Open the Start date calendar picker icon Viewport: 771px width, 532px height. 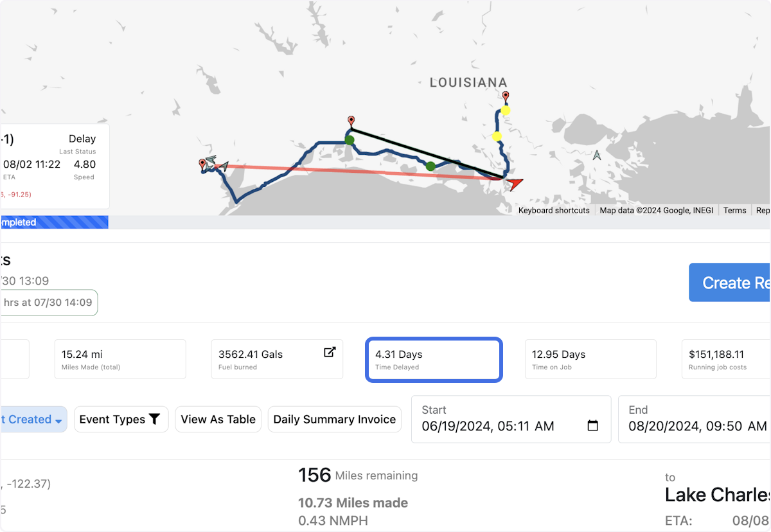[593, 426]
